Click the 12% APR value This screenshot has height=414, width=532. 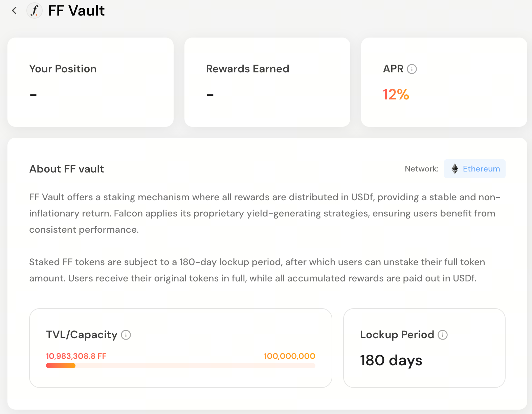[395, 95]
